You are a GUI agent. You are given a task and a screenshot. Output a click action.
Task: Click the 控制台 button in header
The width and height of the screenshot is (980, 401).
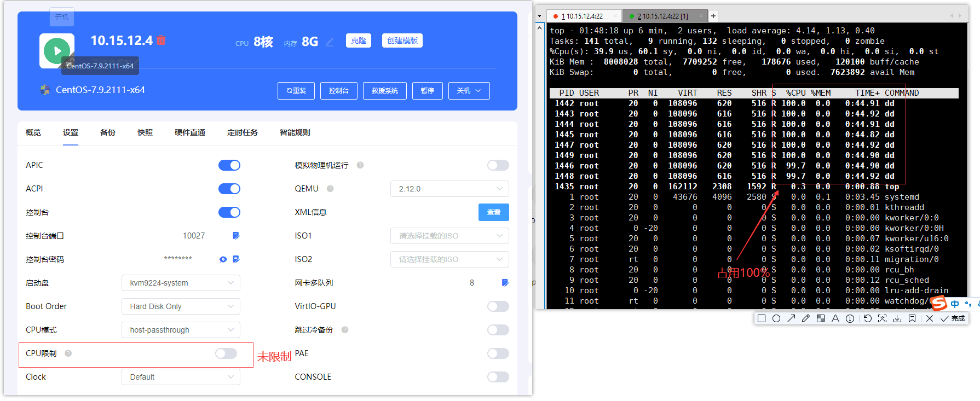tap(339, 91)
